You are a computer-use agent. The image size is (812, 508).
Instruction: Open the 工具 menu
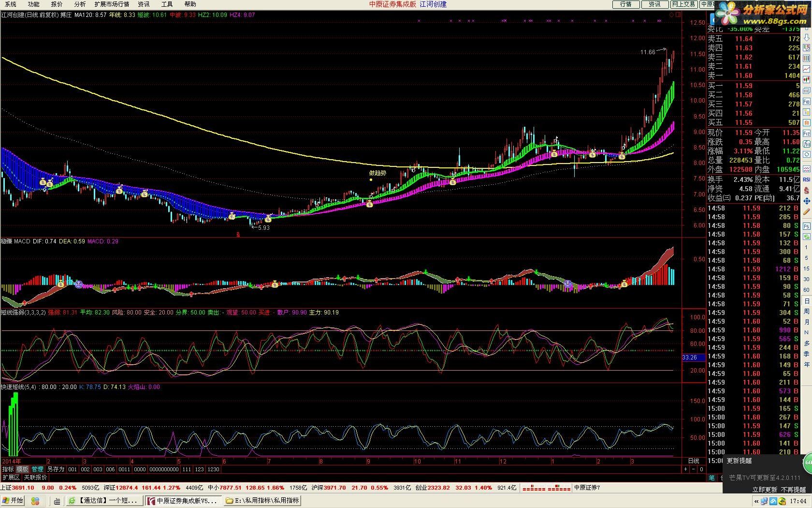point(167,4)
